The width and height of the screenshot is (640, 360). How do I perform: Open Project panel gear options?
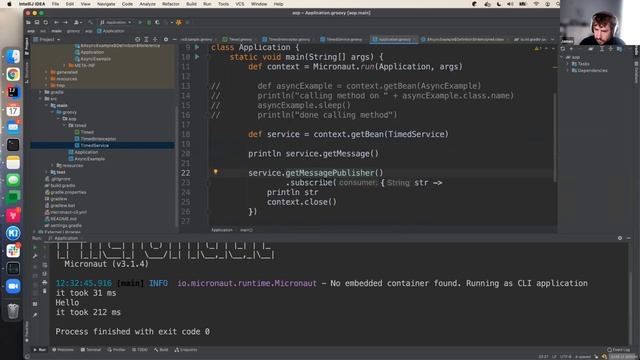166,40
